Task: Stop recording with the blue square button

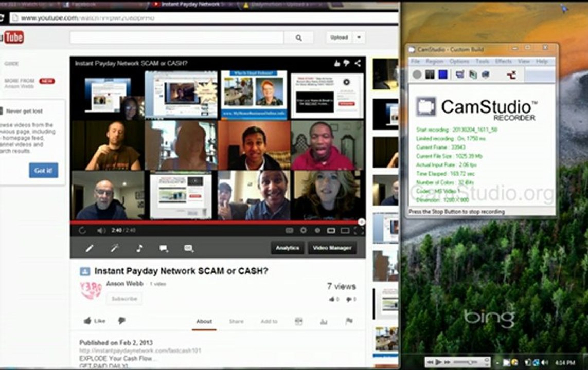Action: (x=443, y=75)
